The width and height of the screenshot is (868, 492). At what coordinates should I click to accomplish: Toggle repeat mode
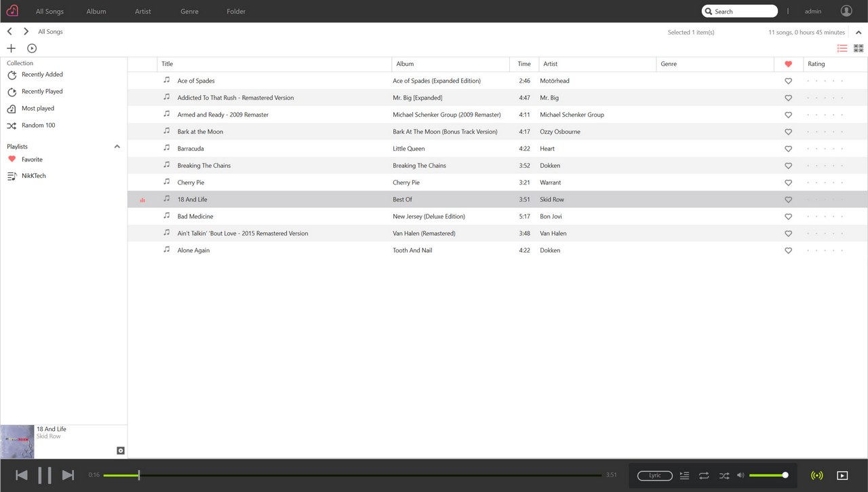click(x=704, y=476)
